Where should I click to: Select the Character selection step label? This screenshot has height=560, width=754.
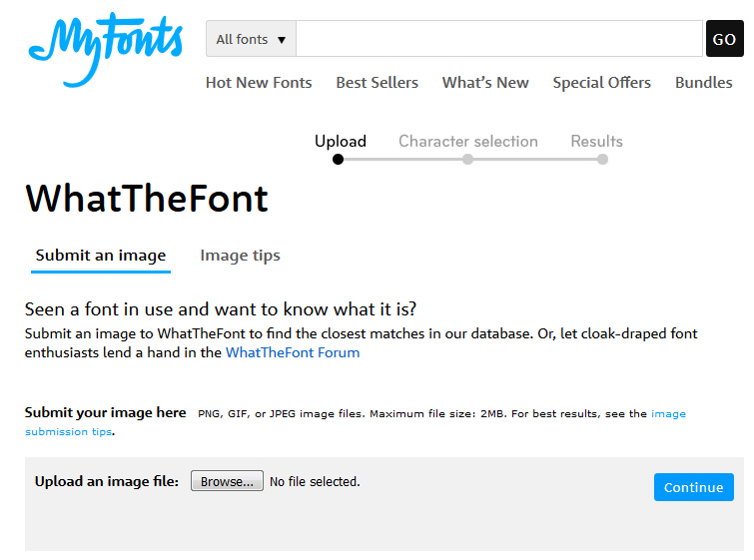coord(468,142)
